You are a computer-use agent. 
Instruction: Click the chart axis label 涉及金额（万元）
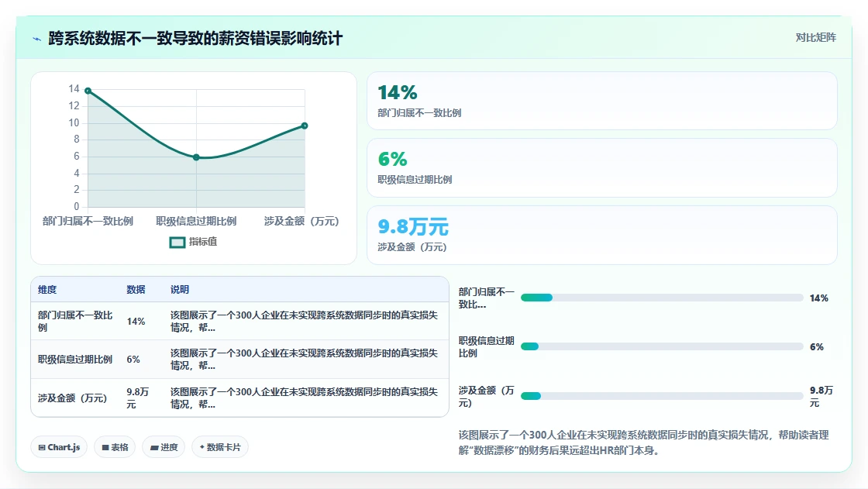[301, 222]
